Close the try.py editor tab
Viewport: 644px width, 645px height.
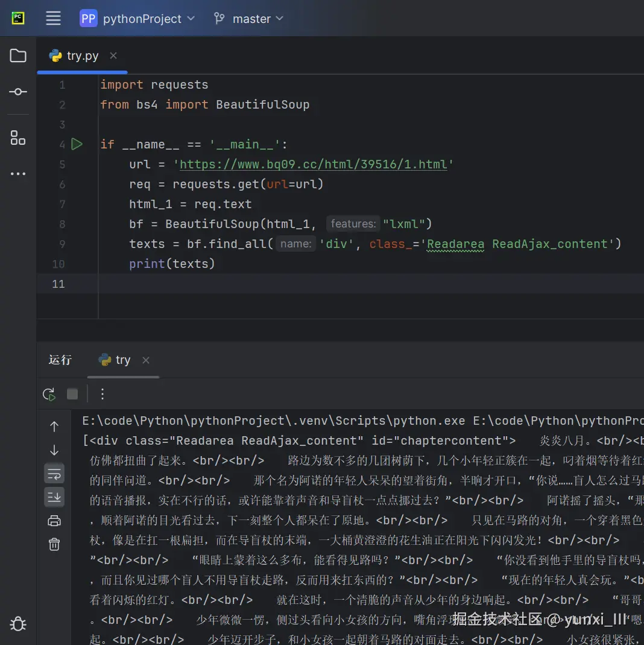113,56
